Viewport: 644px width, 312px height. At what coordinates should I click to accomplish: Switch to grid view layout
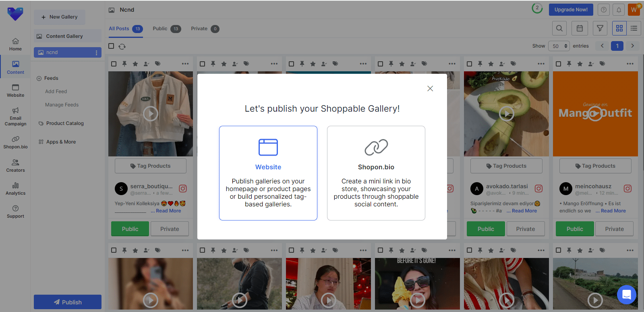[x=619, y=28]
